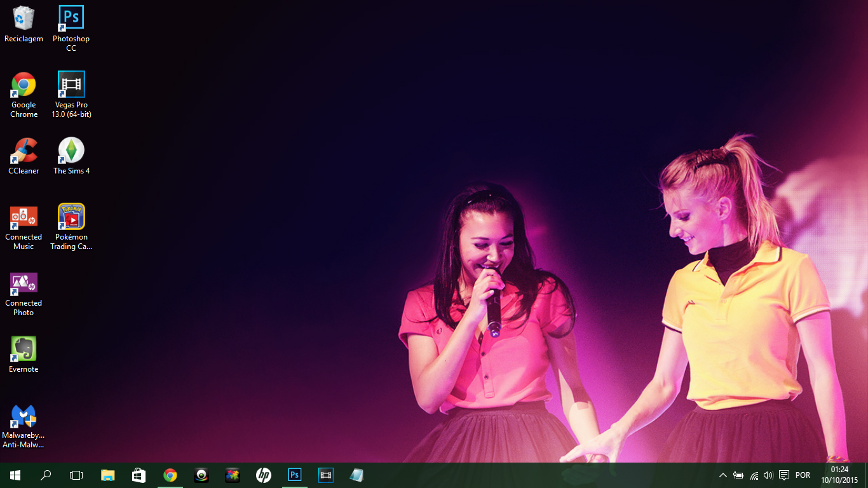The height and width of the screenshot is (488, 868).
Task: Expand the hidden system tray icons
Action: click(x=722, y=475)
